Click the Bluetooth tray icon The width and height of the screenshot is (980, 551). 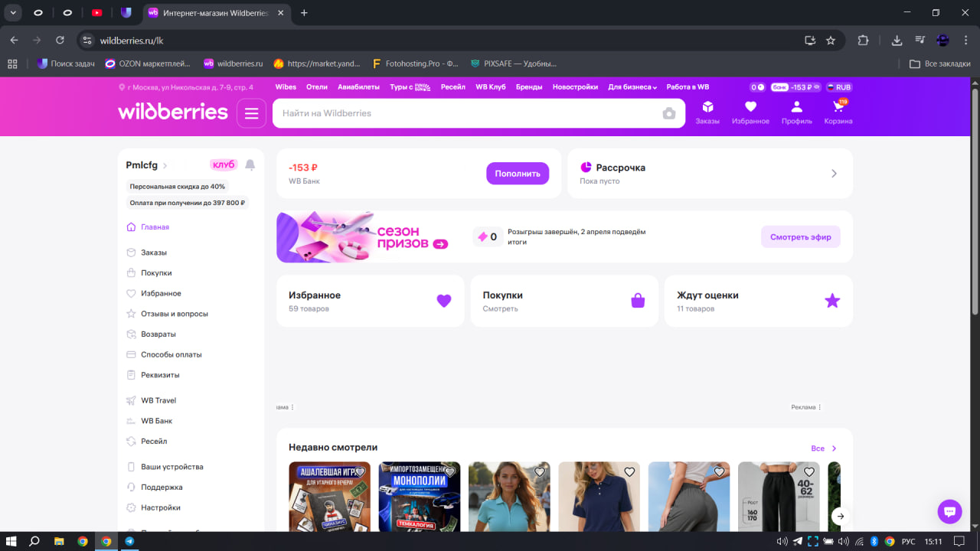(874, 541)
